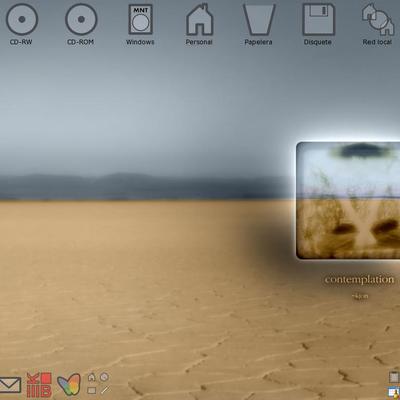Screen dimensions: 400x400
Task: Open the CD-ROM drive icon
Action: tap(81, 19)
